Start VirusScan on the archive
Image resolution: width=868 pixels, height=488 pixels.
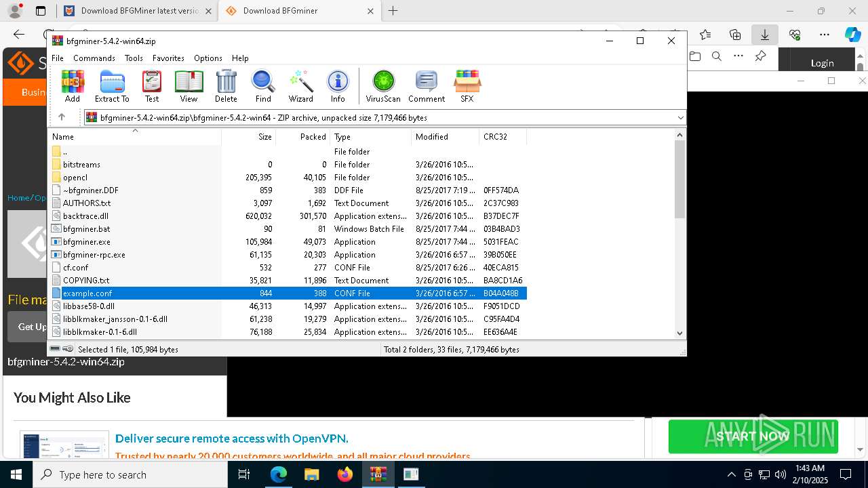click(x=383, y=85)
